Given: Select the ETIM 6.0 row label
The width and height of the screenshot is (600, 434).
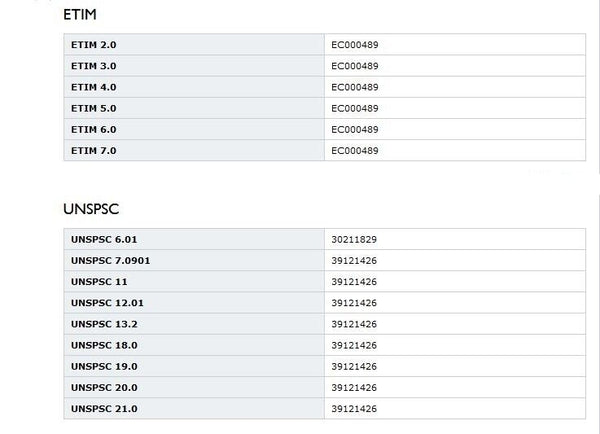Looking at the screenshot, I should coord(94,129).
